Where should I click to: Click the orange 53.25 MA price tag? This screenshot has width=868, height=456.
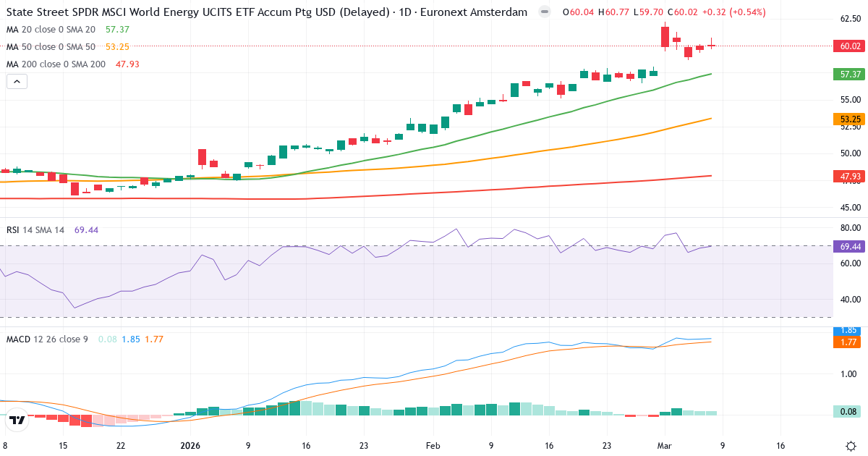click(850, 119)
